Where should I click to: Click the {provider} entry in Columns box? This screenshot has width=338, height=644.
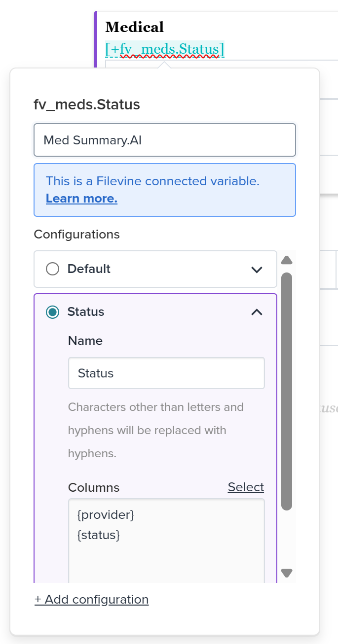click(x=106, y=515)
